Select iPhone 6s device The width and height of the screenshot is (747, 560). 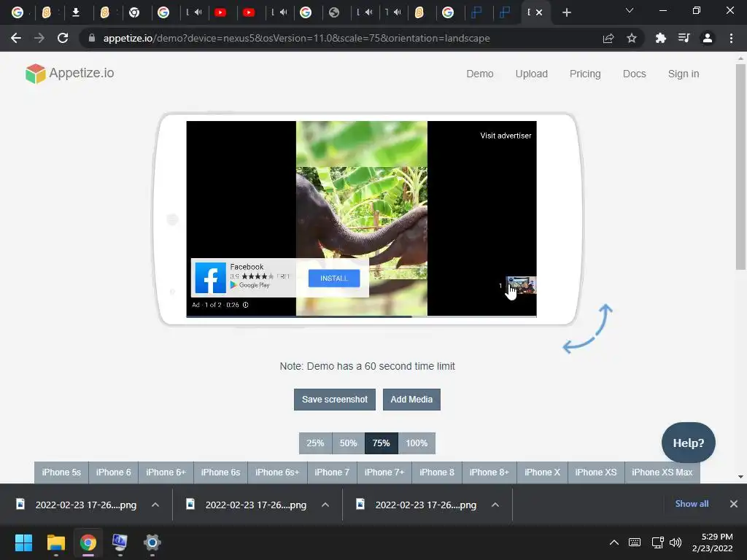pyautogui.click(x=220, y=472)
